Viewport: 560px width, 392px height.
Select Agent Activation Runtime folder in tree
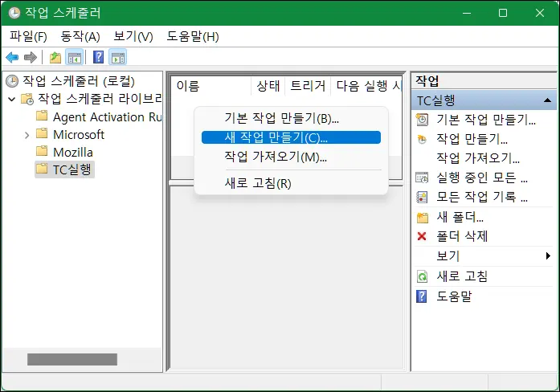[x=107, y=116]
